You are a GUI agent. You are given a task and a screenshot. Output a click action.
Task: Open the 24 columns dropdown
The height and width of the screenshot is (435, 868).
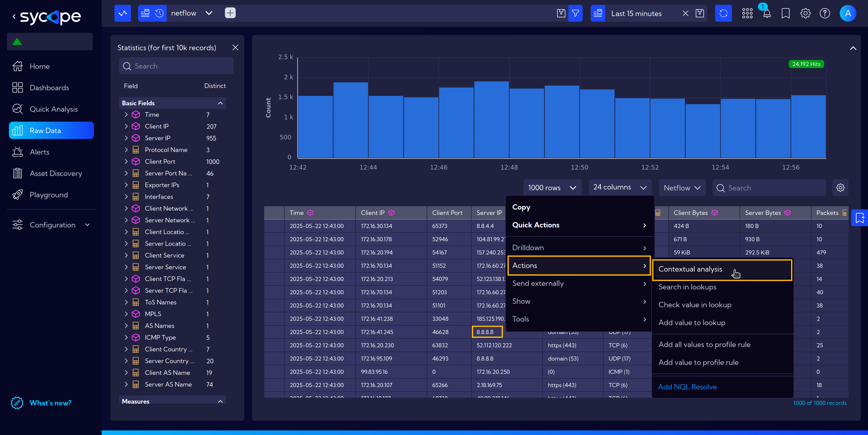tap(620, 187)
